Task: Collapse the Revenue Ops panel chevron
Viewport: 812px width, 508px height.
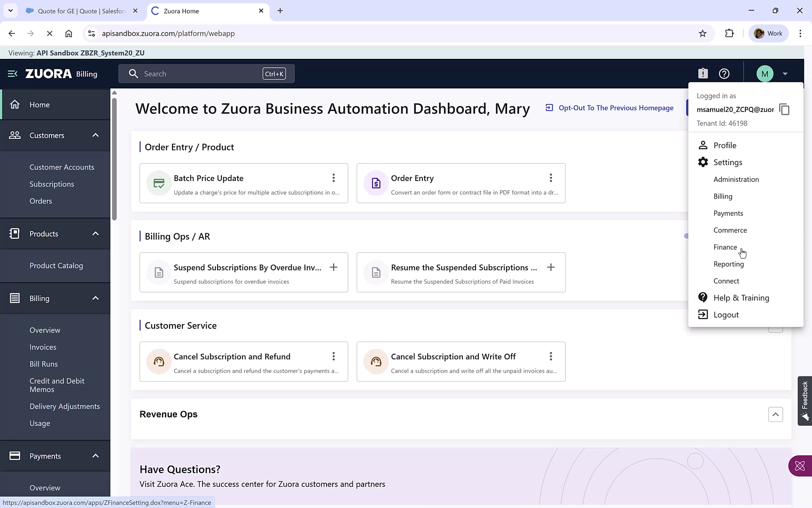Action: pos(775,414)
